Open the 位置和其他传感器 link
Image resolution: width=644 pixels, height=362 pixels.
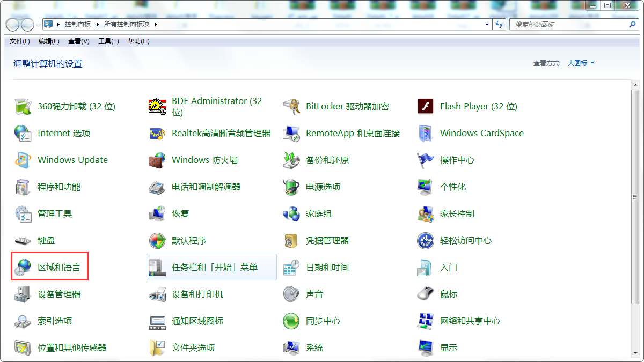tap(72, 348)
